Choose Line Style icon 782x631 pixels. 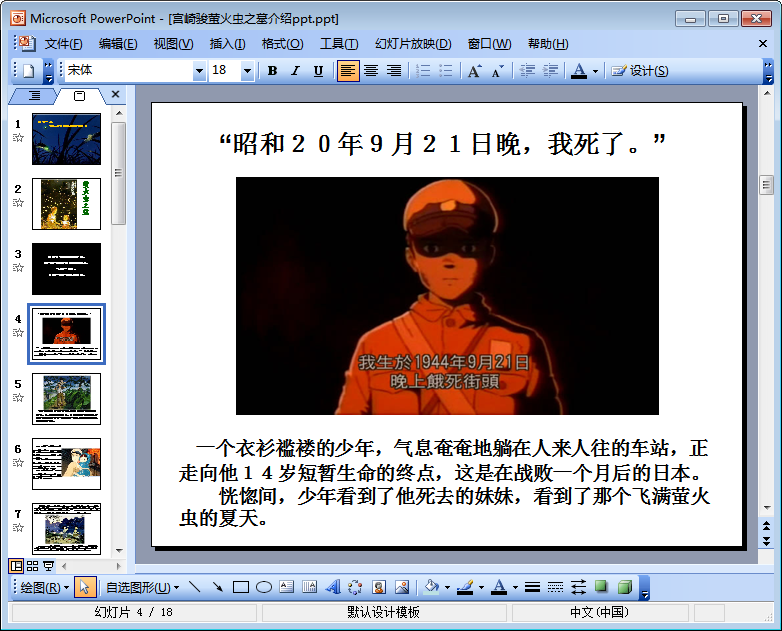point(532,587)
